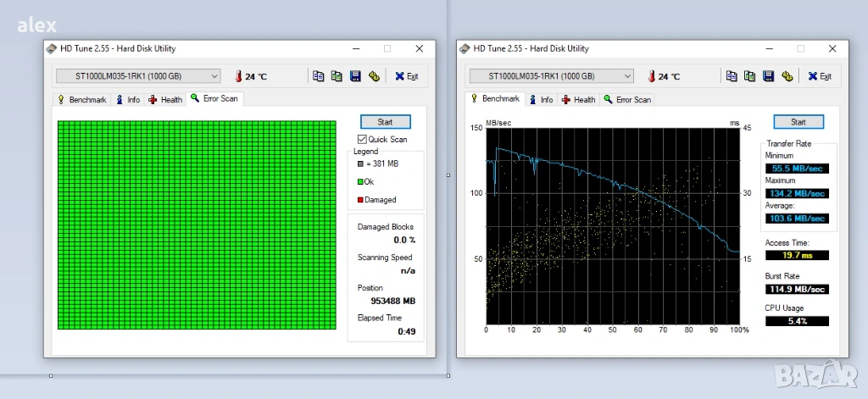Expand ST1000LM035 drive dropdown in right window
The image size is (868, 399).
click(626, 76)
